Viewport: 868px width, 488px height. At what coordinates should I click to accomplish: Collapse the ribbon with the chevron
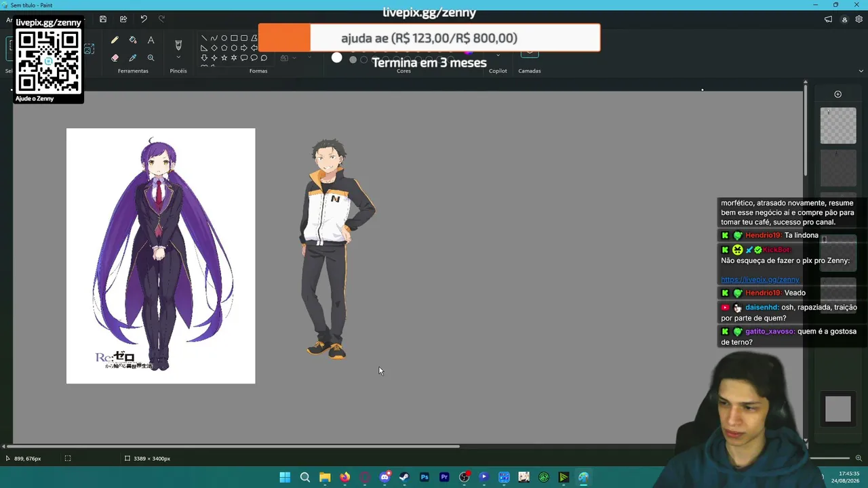(861, 70)
